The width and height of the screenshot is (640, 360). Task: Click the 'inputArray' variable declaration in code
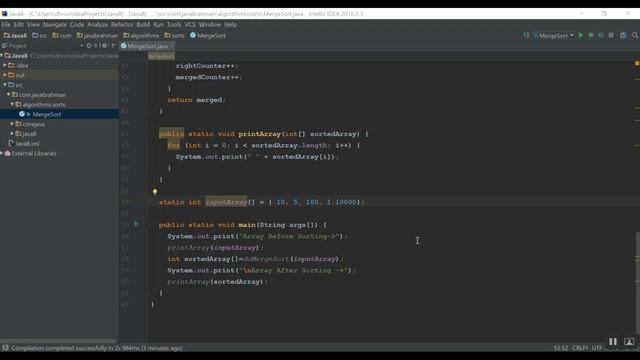[x=226, y=202]
